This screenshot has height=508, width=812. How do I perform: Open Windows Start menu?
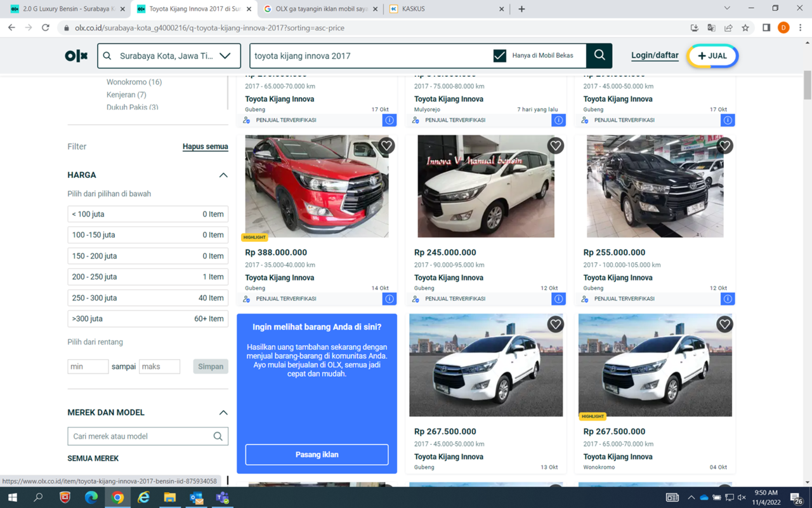click(x=12, y=498)
